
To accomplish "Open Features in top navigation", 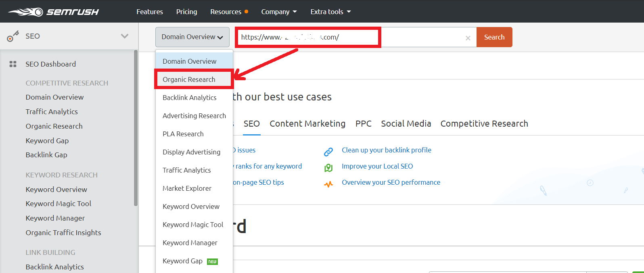I will click(x=150, y=12).
